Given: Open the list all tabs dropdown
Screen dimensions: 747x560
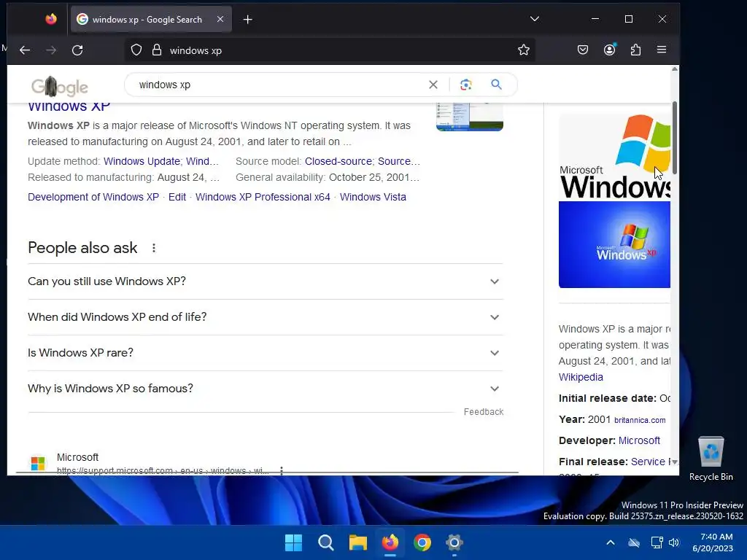Looking at the screenshot, I should (535, 19).
